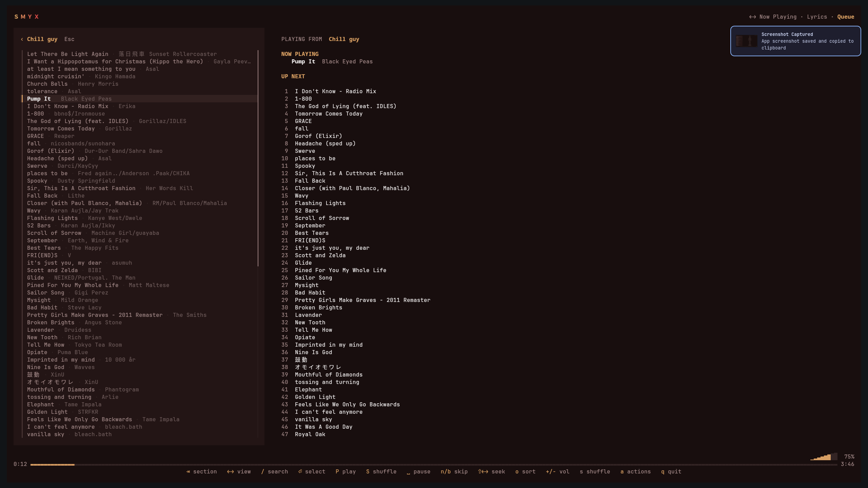Click the pause shortcut hint
Viewport: 868px width, 488px height.
419,472
